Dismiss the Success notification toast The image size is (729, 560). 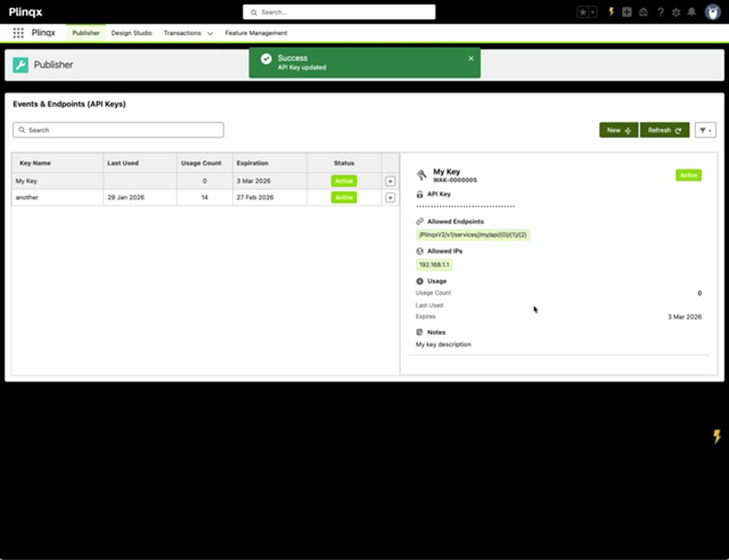click(x=471, y=58)
